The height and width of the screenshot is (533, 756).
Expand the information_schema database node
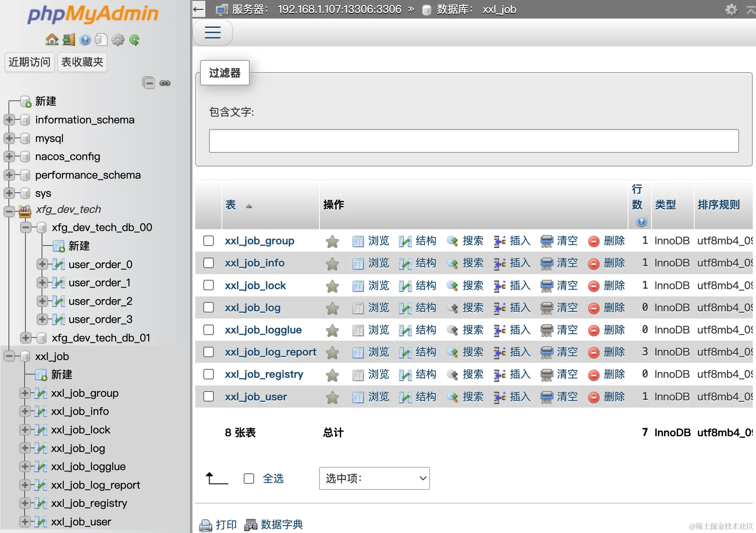coord(9,120)
